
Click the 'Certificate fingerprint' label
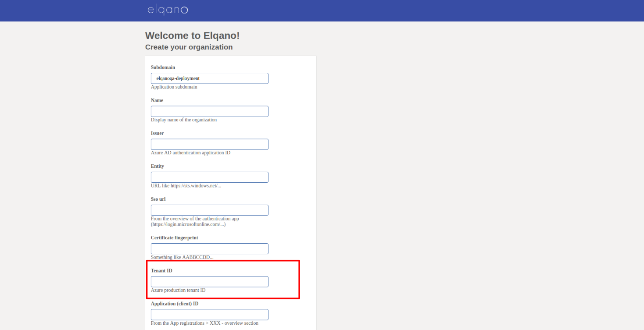pos(175,238)
